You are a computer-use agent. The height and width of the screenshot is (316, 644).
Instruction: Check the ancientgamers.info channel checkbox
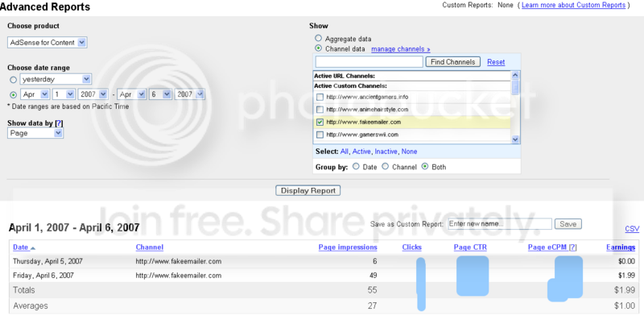pos(320,97)
